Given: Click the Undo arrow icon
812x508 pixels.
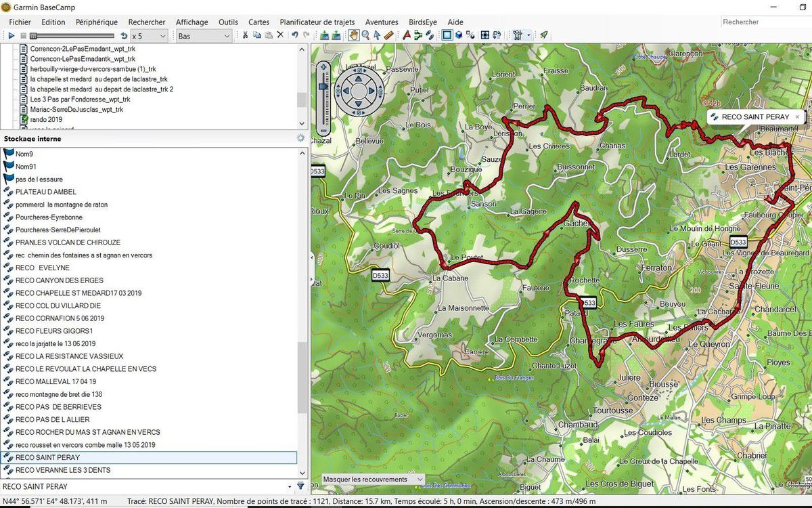Looking at the screenshot, I should point(294,35).
